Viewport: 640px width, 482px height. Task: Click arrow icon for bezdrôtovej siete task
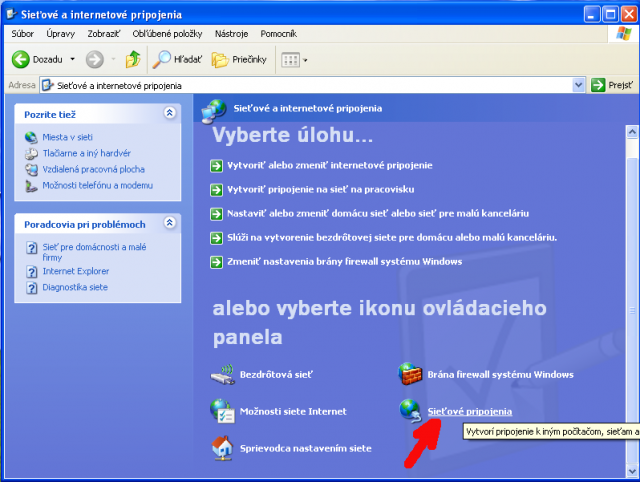click(x=216, y=238)
